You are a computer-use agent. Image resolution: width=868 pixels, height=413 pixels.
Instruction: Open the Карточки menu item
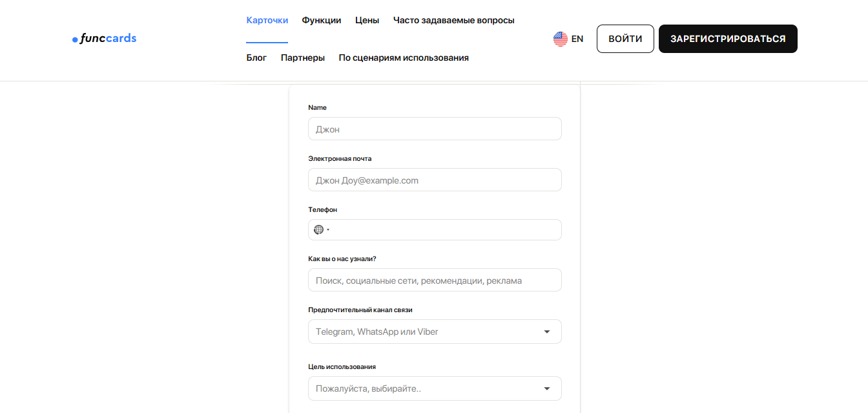(267, 20)
